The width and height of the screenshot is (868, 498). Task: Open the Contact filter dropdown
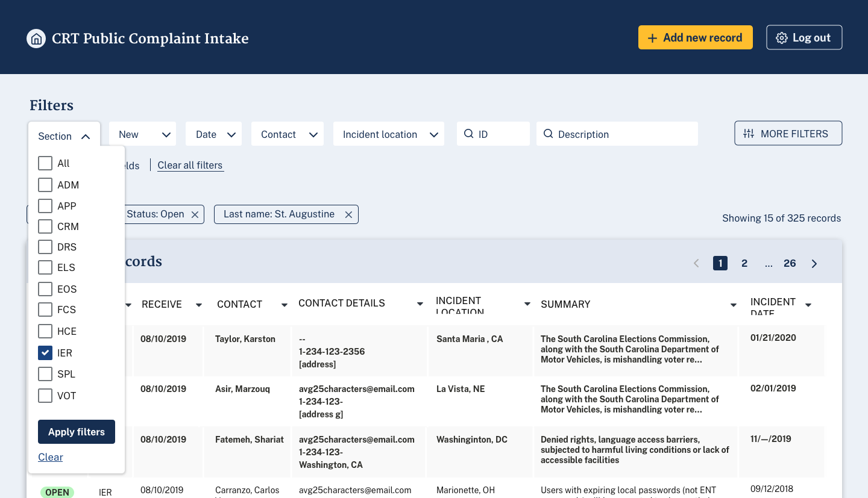tap(288, 134)
